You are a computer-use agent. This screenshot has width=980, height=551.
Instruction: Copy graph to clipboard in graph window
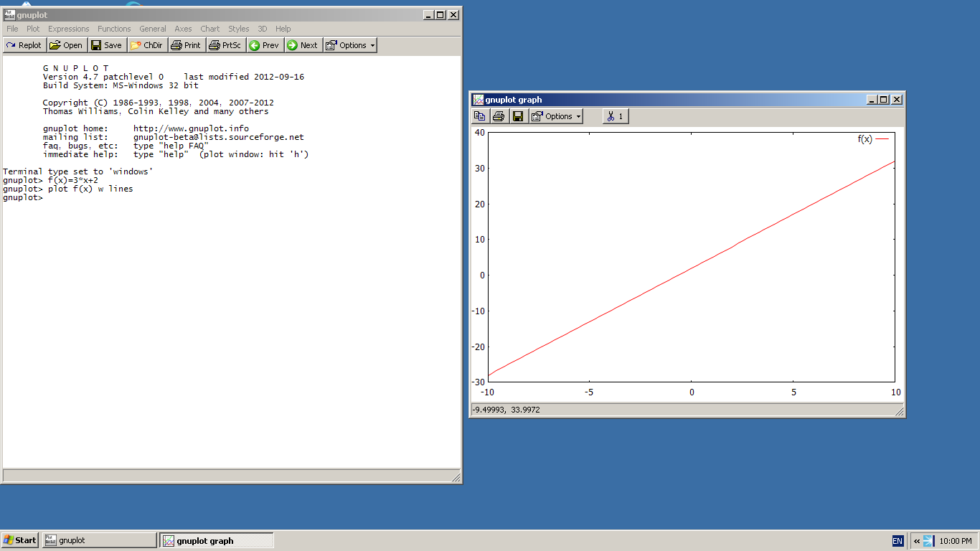pos(480,116)
